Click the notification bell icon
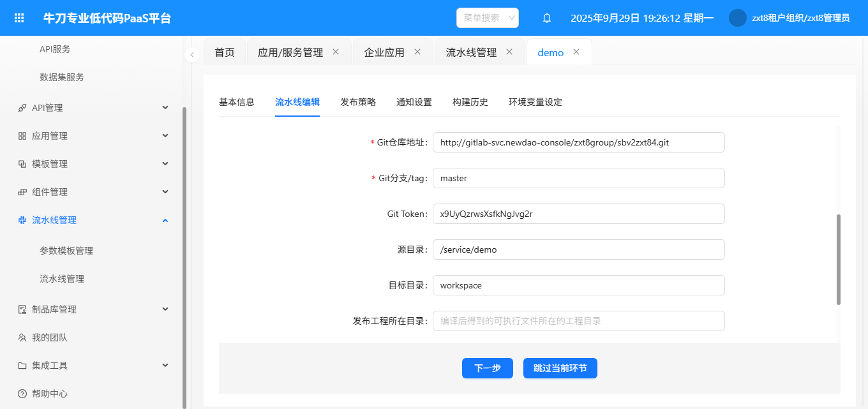 pyautogui.click(x=546, y=18)
